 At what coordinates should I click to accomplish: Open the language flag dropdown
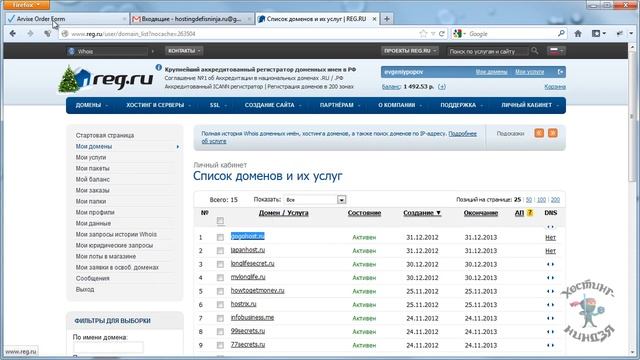pos(556,51)
